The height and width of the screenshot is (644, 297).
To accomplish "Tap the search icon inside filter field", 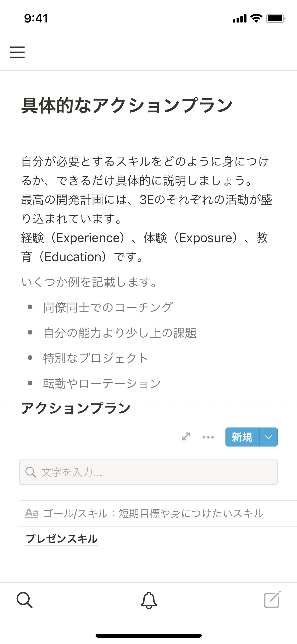I will pyautogui.click(x=31, y=472).
